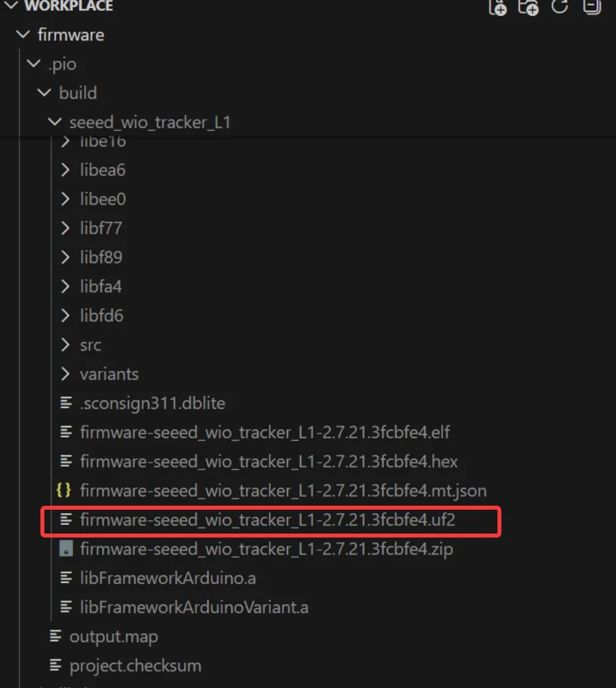Viewport: 616px width, 688px height.
Task: Refresh the Explorer file tree
Action: (x=560, y=7)
